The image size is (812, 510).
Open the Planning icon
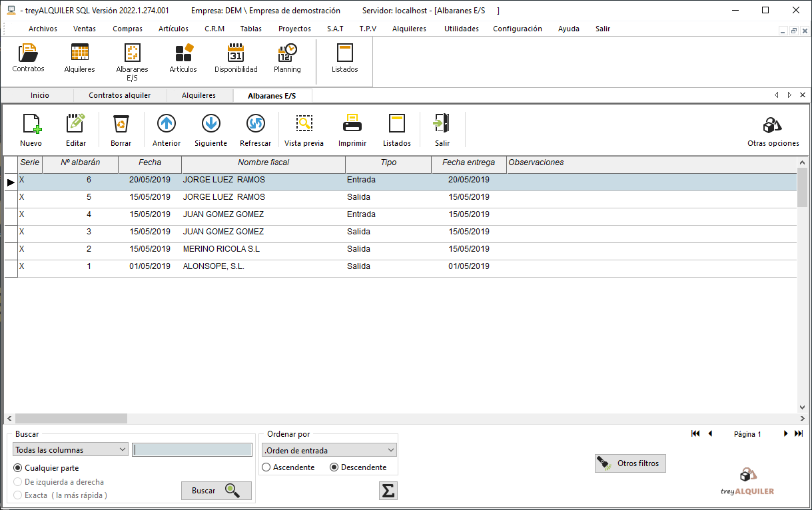point(287,59)
